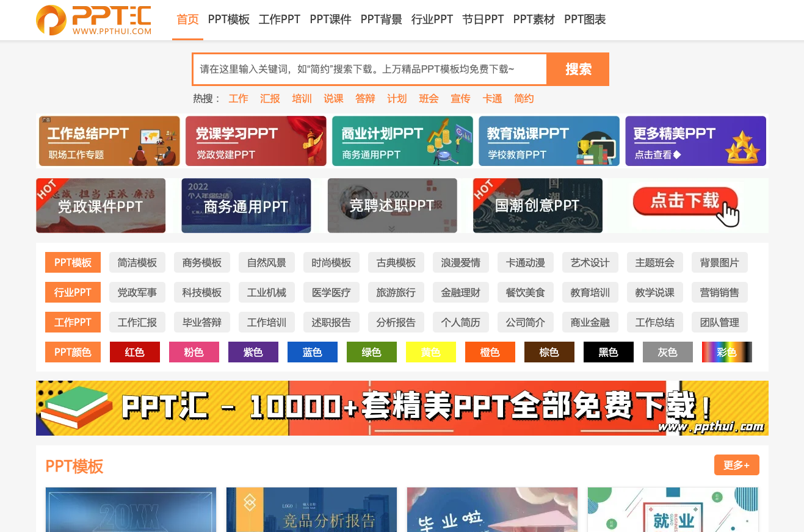The width and height of the screenshot is (804, 532).
Task: Filter by 简洁模板 tag
Action: point(137,262)
